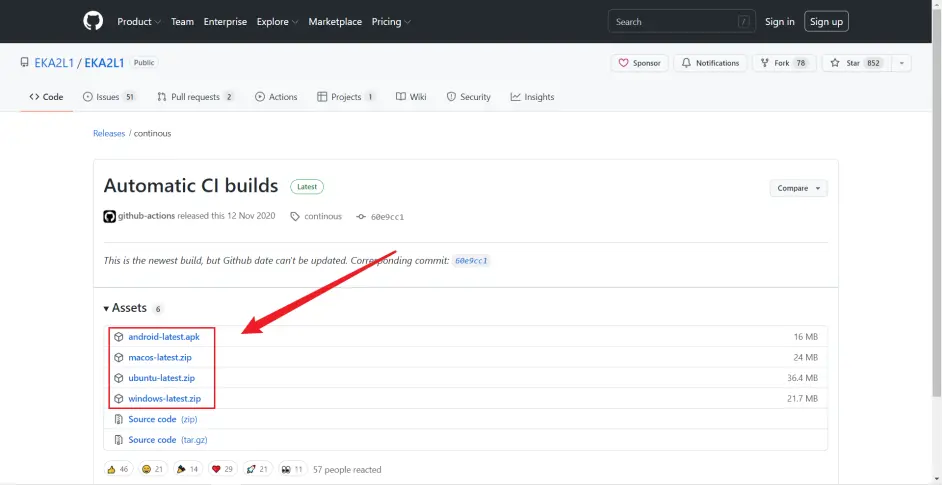Viewport: 942px width, 485px height.
Task: Toggle the thumbs up reaction
Action: [118, 469]
